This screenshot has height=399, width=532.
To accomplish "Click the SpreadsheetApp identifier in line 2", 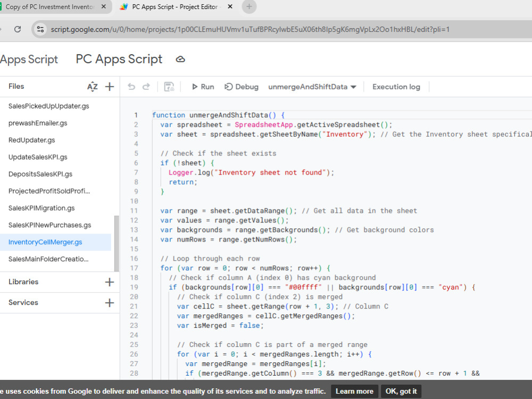I will 264,125.
